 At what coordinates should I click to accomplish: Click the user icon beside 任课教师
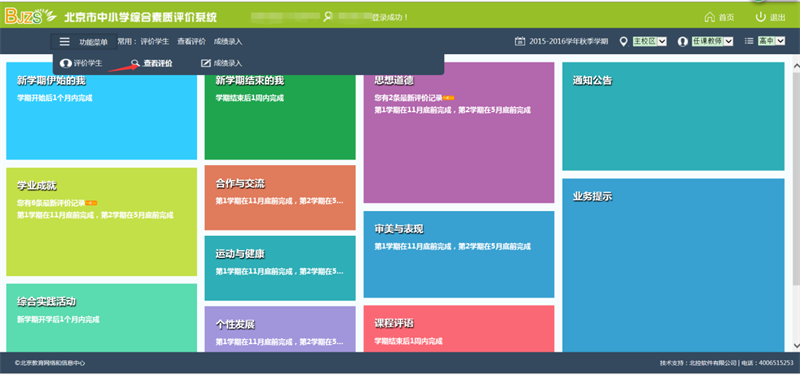[683, 42]
